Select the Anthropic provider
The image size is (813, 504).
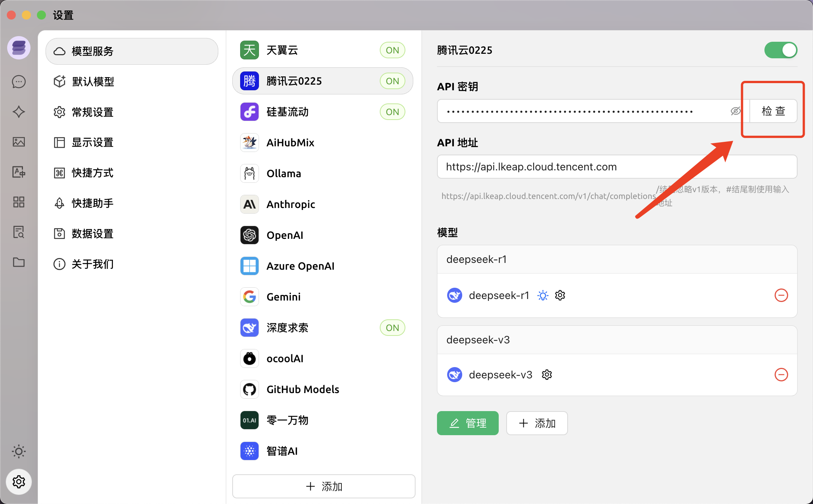coord(291,204)
